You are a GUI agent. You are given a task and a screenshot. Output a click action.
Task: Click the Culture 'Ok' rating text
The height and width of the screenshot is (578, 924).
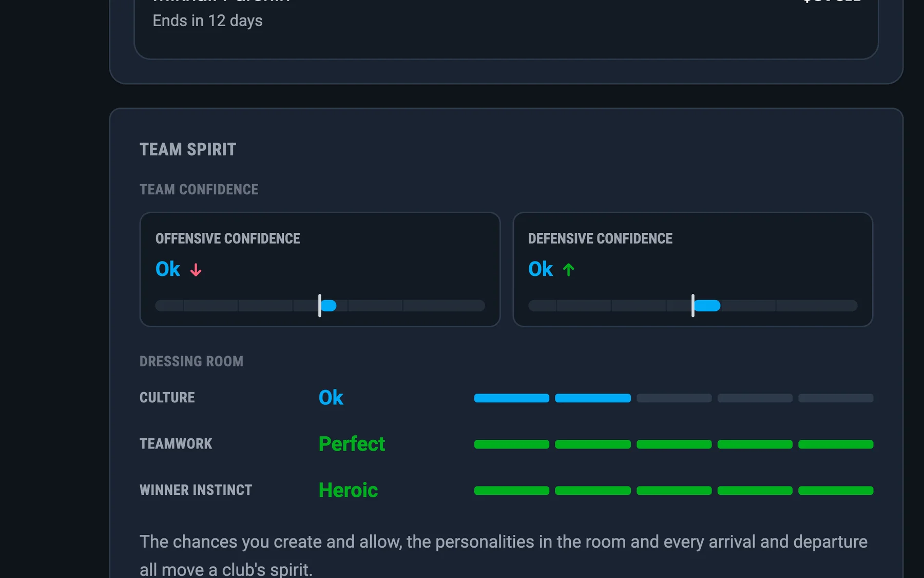[x=331, y=398]
